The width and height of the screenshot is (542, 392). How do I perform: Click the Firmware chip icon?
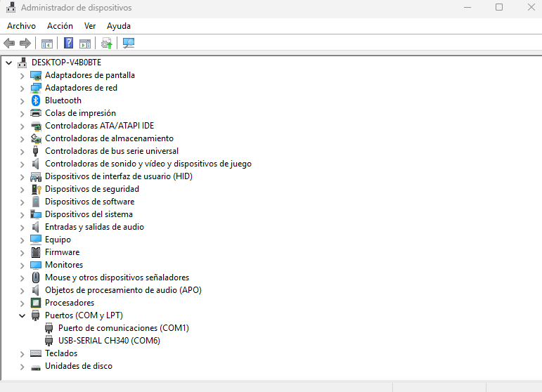pos(36,252)
